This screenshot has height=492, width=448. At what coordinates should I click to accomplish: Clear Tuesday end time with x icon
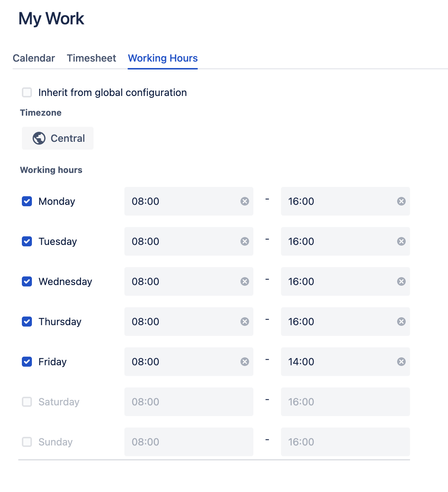(x=401, y=241)
